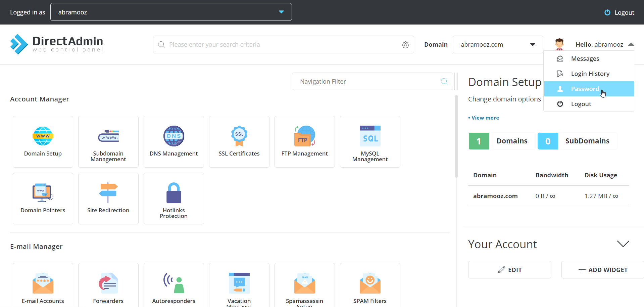644x307 pixels.
Task: Click the 'Domain' table column header
Action: click(485, 175)
